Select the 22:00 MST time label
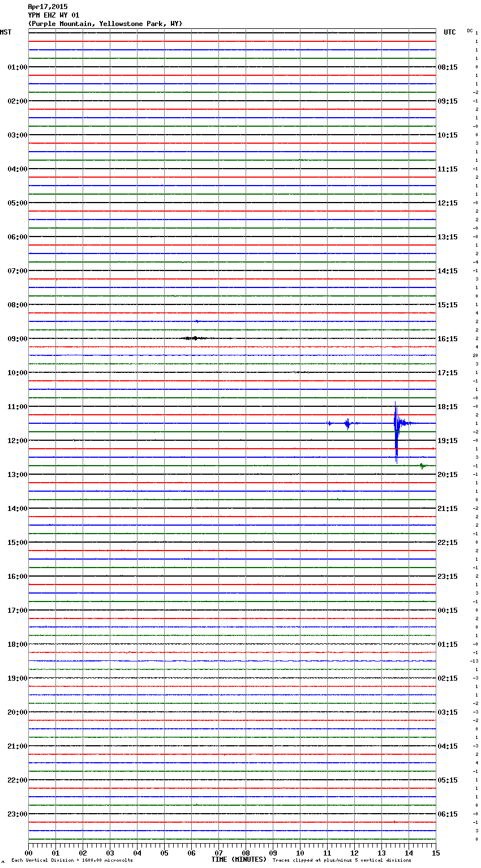Image resolution: width=481 pixels, height=868 pixels. (18, 780)
